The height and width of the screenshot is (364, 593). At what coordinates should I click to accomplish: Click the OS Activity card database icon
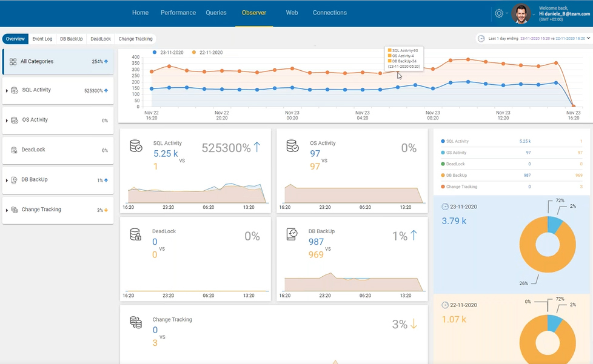[292, 146]
